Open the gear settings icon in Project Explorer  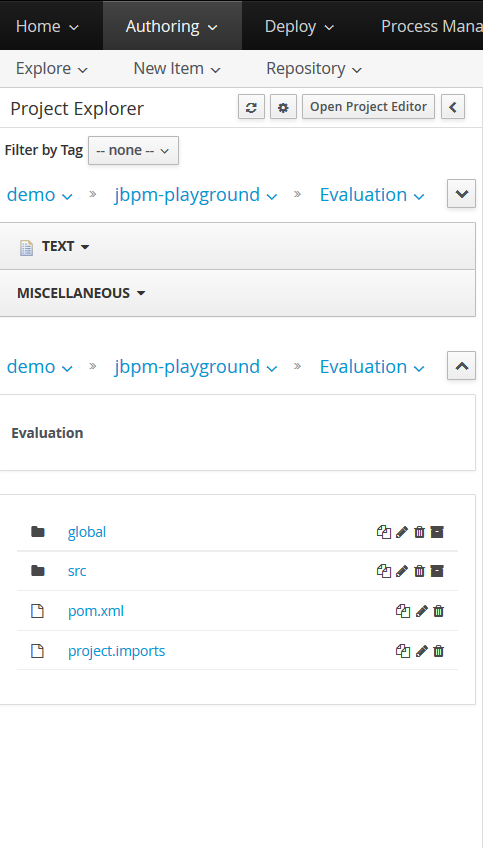(283, 108)
